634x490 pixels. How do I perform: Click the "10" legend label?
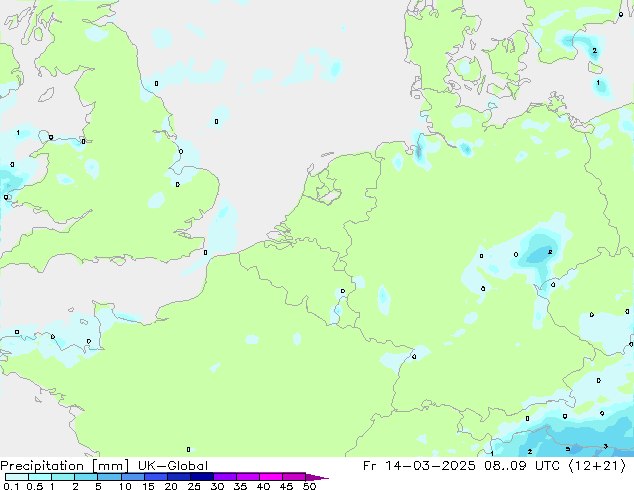tap(125, 486)
